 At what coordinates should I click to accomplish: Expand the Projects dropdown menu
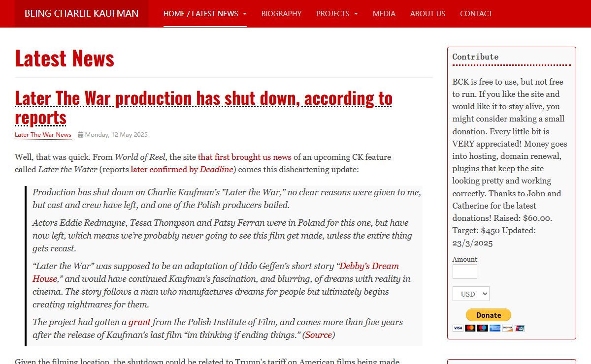(x=337, y=14)
